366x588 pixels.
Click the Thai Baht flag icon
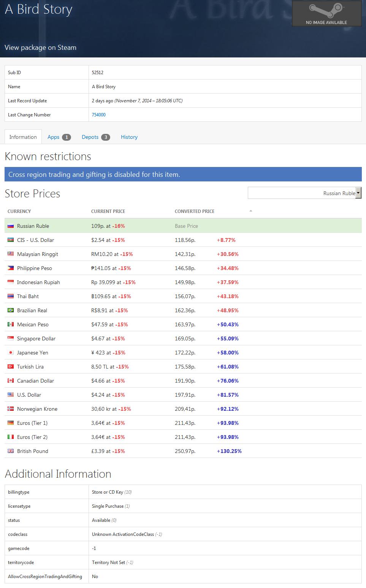coord(11,296)
